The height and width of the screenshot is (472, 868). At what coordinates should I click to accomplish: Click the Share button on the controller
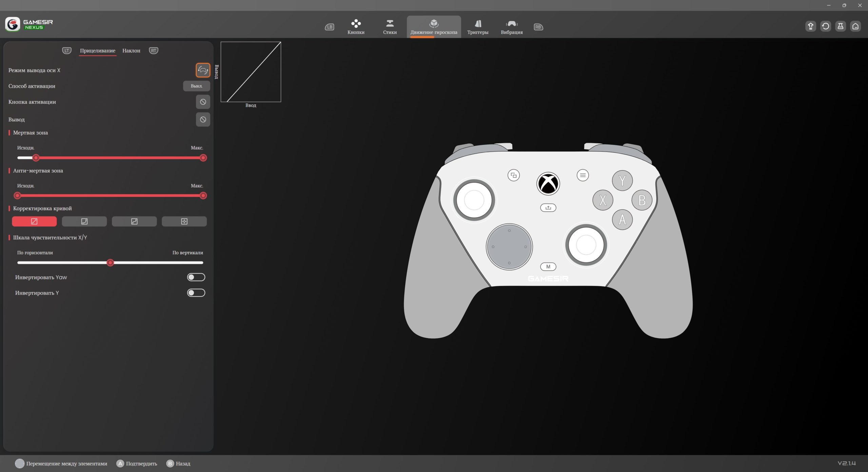[548, 208]
